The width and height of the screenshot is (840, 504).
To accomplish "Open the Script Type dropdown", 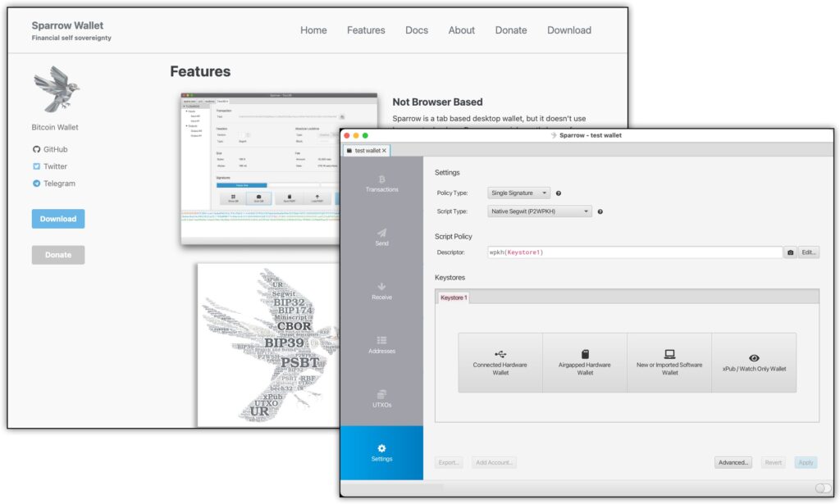I will (540, 211).
